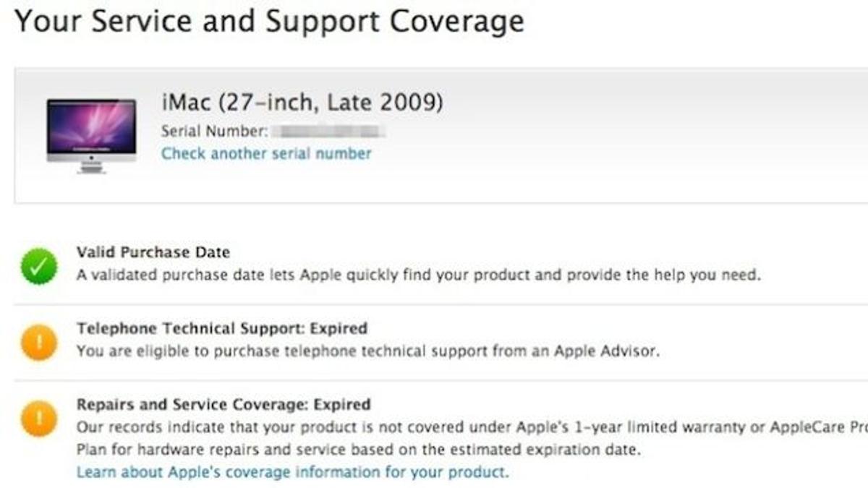
Task: Click the 'Repairs and Service Coverage: Expired' heading
Action: point(224,405)
